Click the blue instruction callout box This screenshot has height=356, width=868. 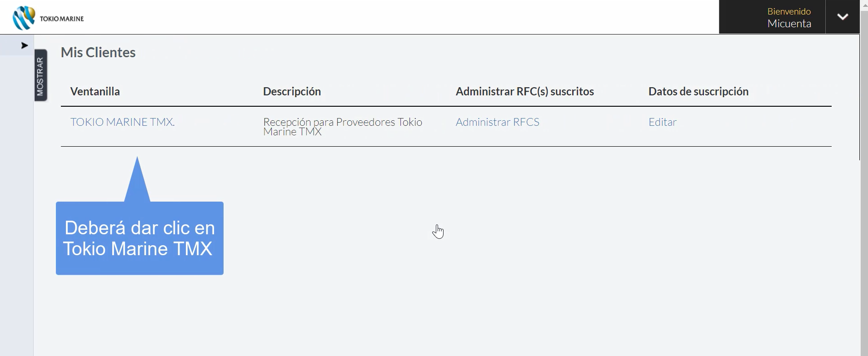coord(140,238)
